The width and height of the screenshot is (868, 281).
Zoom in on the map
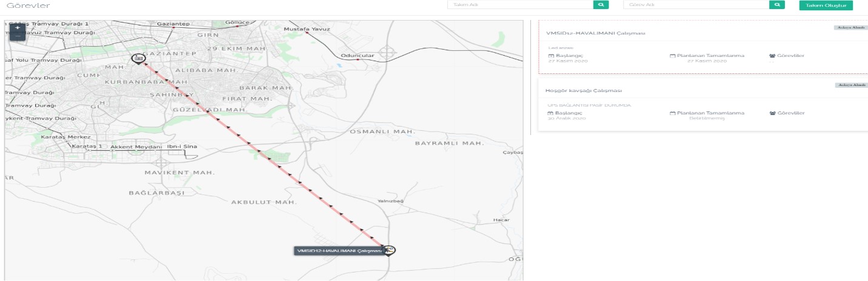coord(18,28)
